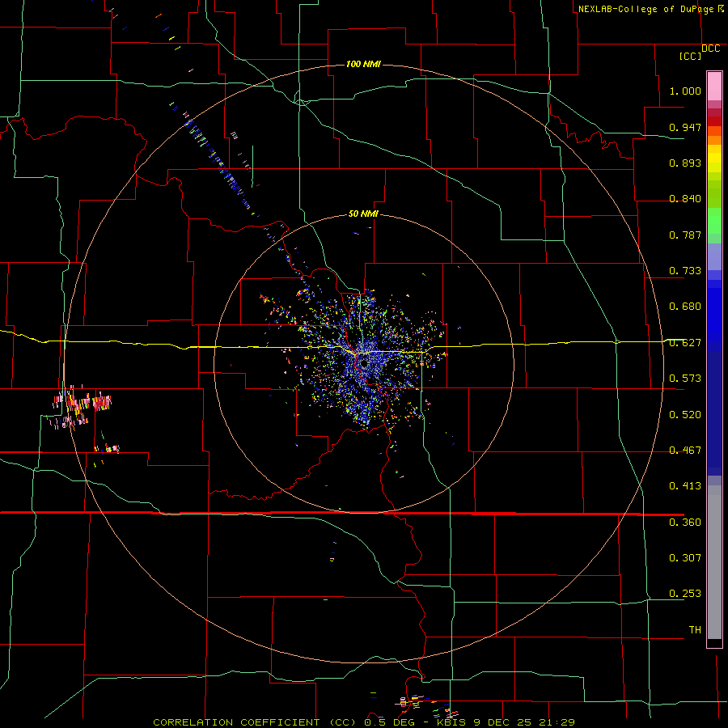This screenshot has height=728, width=728.
Task: Click the 100 NMI range ring label
Action: pos(363,64)
